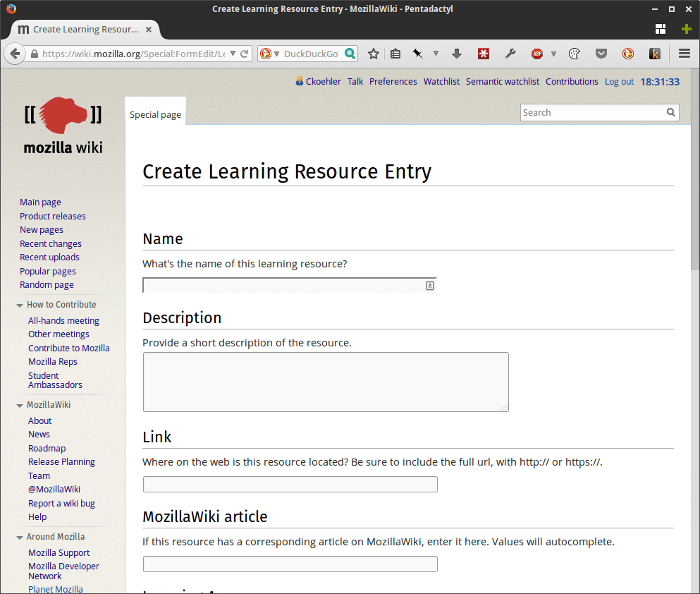Click the DuckDuckGo extension icon in the toolbar
700x594 pixels.
(628, 54)
